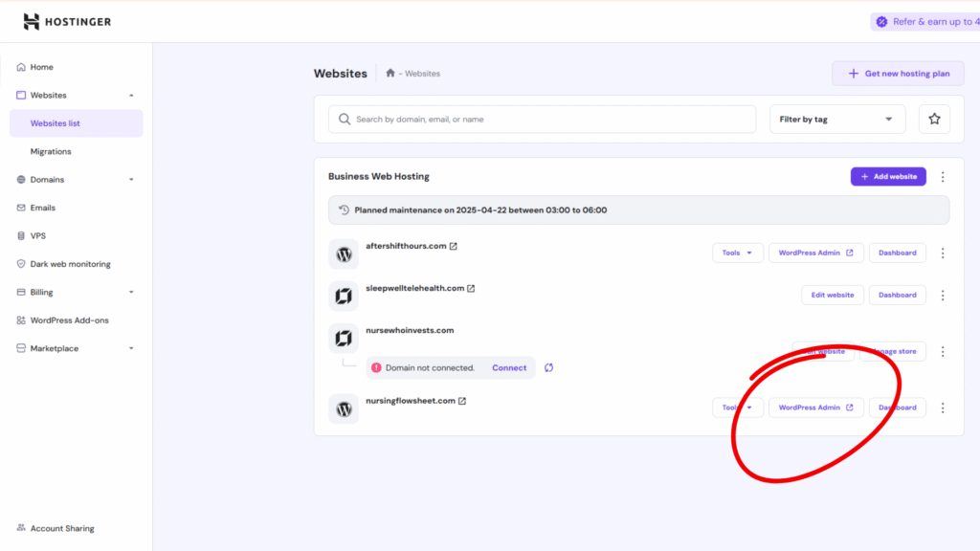Open WordPress Admin for aftershifthours.com
This screenshot has height=551, width=980.
coord(815,253)
